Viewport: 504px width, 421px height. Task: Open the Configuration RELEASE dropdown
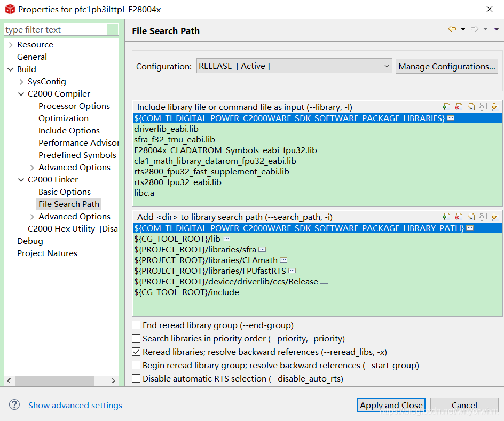coord(294,66)
